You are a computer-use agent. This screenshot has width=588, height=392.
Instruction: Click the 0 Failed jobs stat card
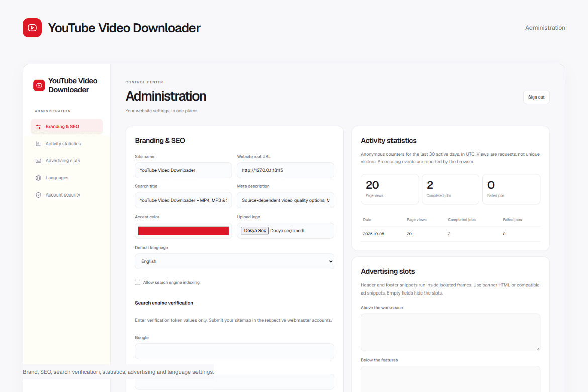point(511,189)
